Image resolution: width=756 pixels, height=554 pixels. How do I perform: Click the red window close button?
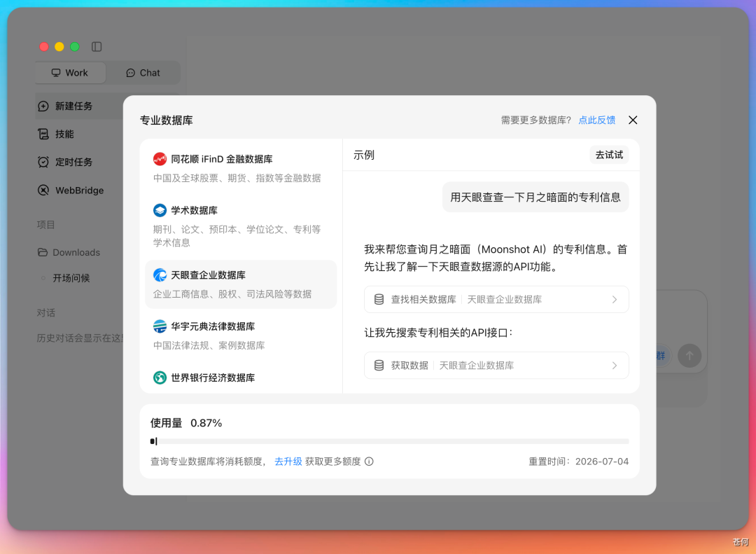tap(44, 47)
